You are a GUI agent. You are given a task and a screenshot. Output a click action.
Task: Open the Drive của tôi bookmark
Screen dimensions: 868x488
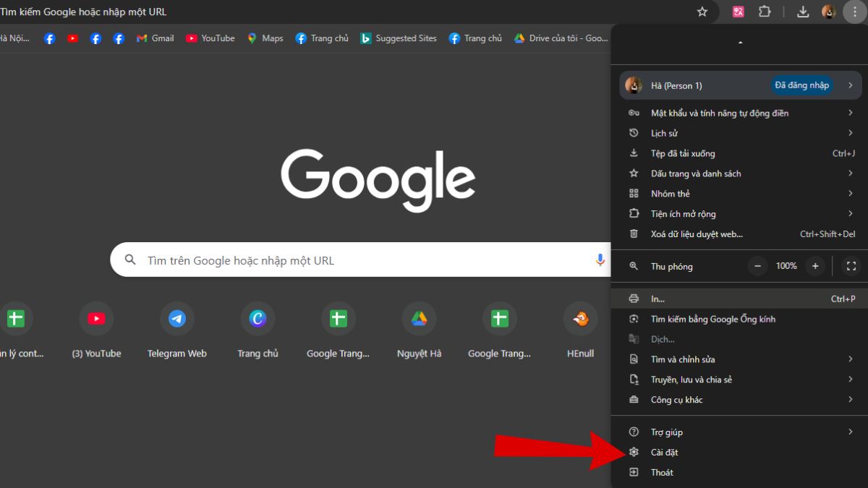click(x=561, y=38)
